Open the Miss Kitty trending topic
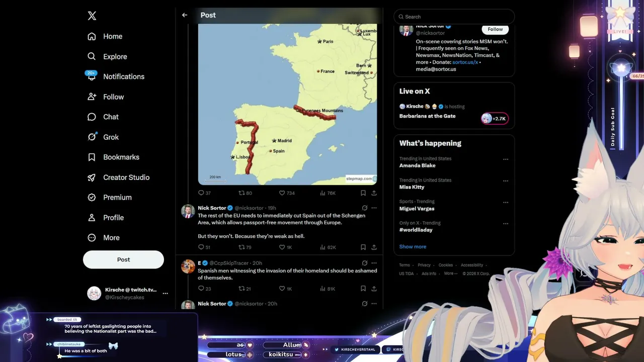644x362 pixels. [x=412, y=187]
